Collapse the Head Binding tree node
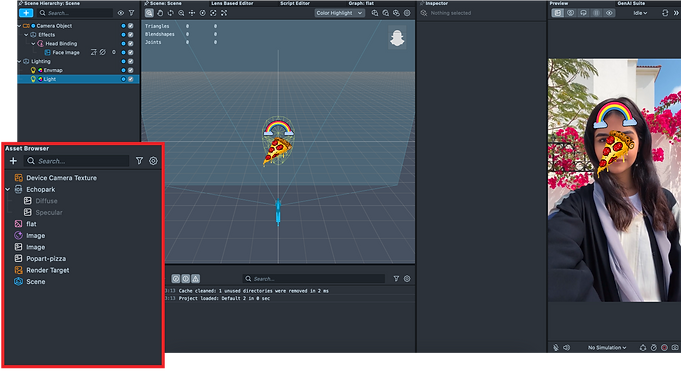Image resolution: width=681 pixels, height=376 pixels. point(33,43)
